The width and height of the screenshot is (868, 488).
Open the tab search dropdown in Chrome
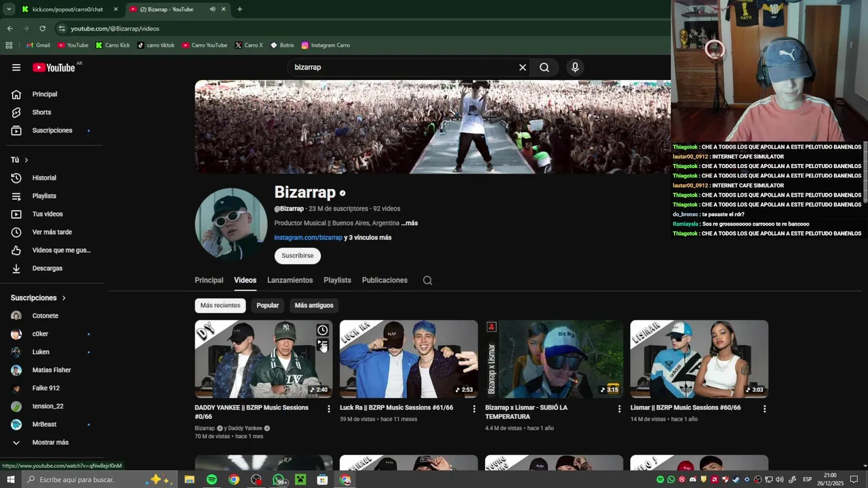tap(9, 9)
